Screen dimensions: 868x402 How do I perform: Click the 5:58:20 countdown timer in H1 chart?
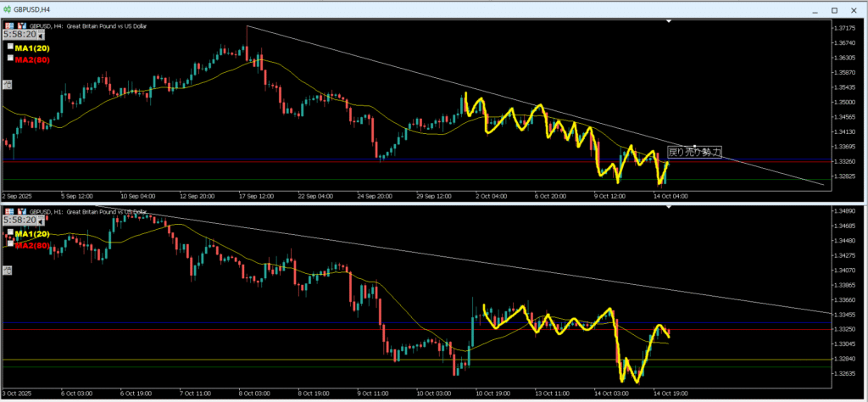(x=18, y=221)
